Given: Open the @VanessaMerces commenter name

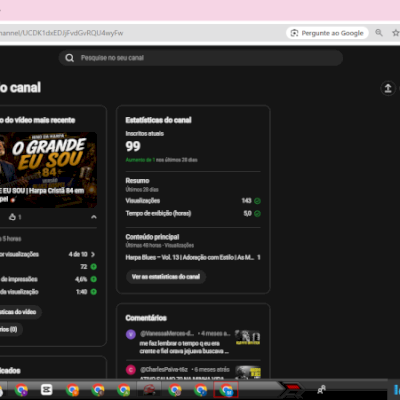Looking at the screenshot, I should pyautogui.click(x=167, y=333).
